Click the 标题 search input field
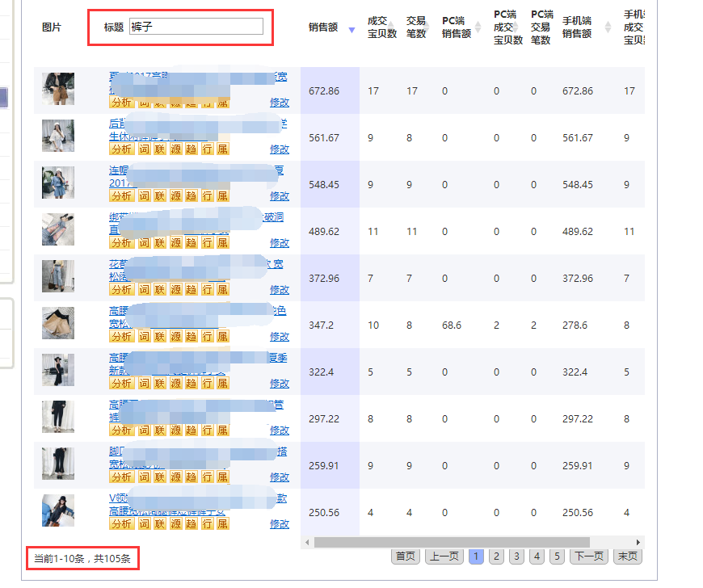 pos(196,27)
